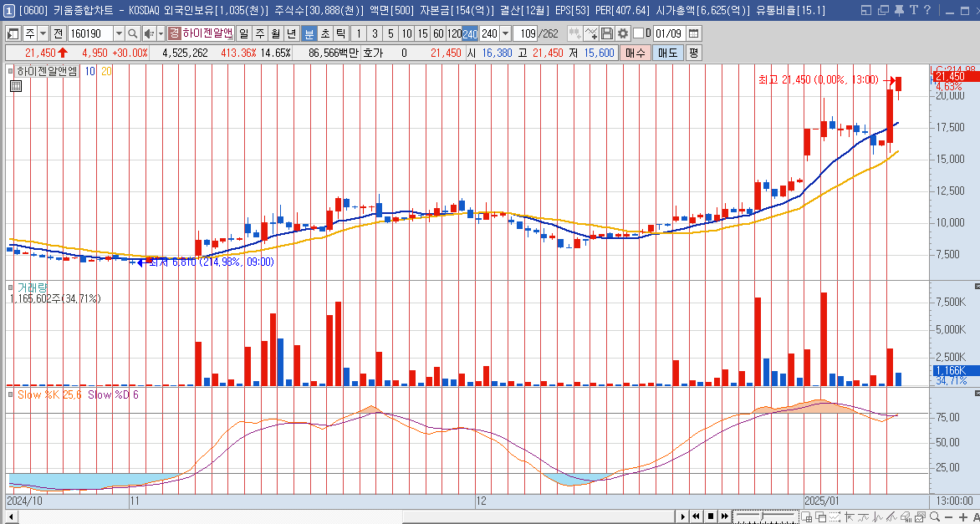Click the 하이젠알앤 stock name field
980x524 pixels.
(x=207, y=33)
